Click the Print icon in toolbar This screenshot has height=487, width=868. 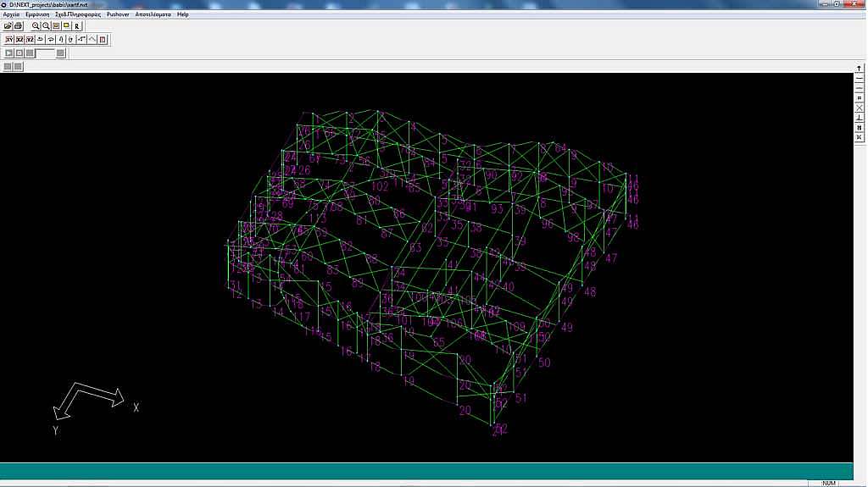pos(18,26)
